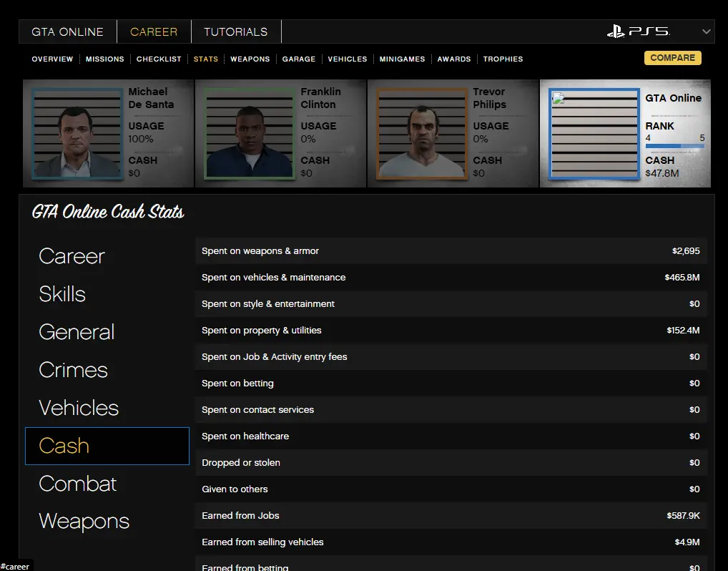
Task: Click Michael's USAGE 100% value
Action: tap(141, 139)
